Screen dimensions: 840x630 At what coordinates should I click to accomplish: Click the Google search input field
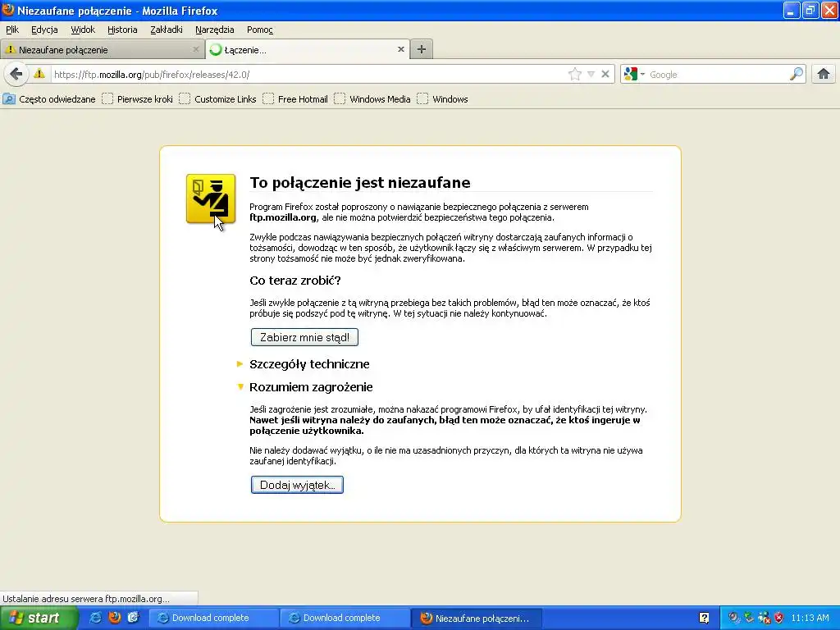(x=718, y=75)
